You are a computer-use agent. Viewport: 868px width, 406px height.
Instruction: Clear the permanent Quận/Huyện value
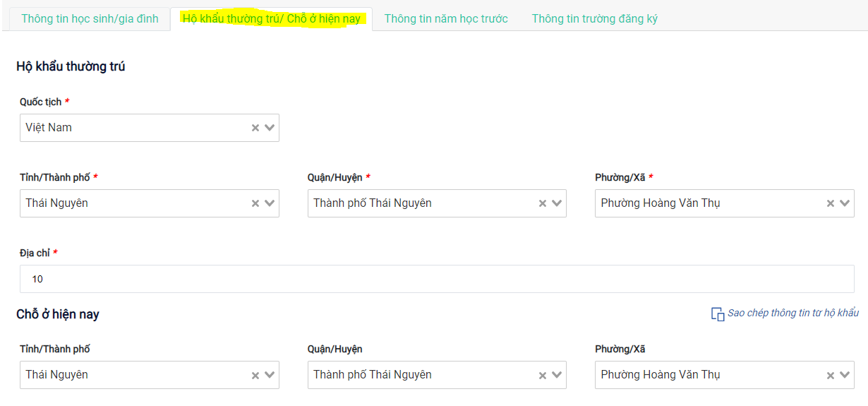[x=543, y=203]
